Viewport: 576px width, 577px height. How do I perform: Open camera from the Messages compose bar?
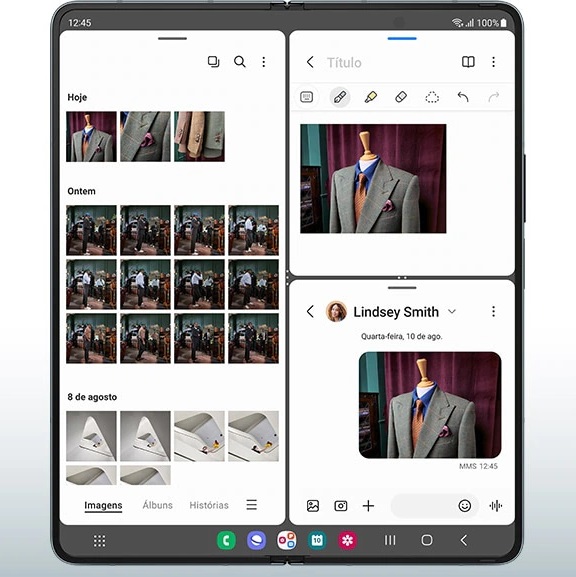click(341, 506)
